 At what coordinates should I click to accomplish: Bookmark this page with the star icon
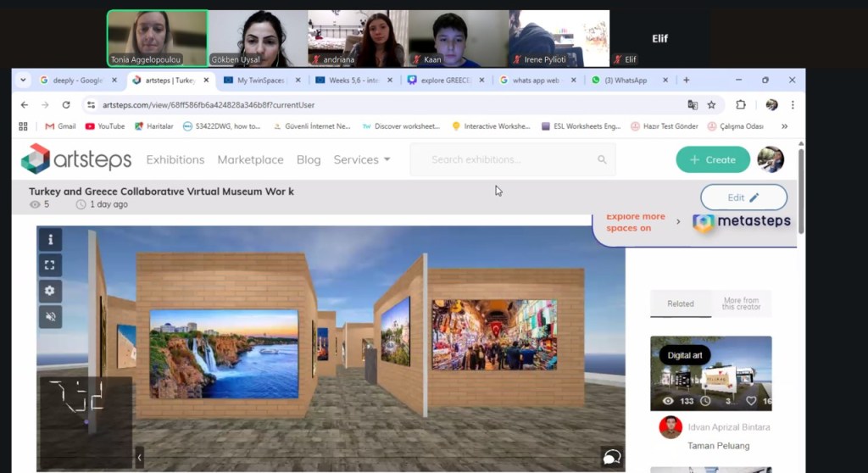click(711, 105)
